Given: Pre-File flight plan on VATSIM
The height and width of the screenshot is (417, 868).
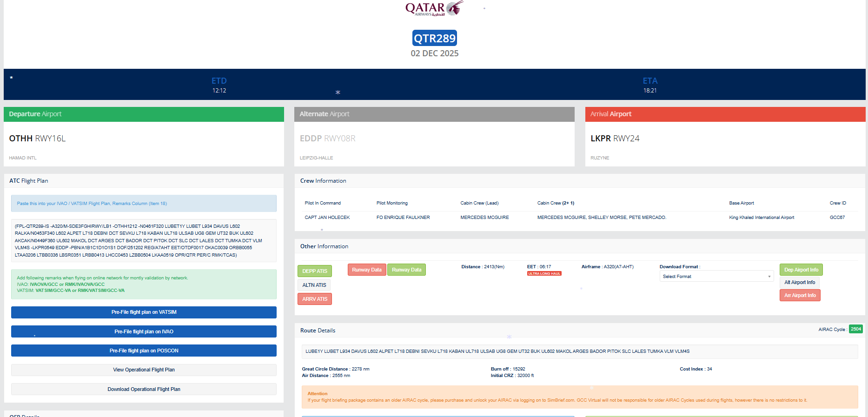Looking at the screenshot, I should click(144, 312).
